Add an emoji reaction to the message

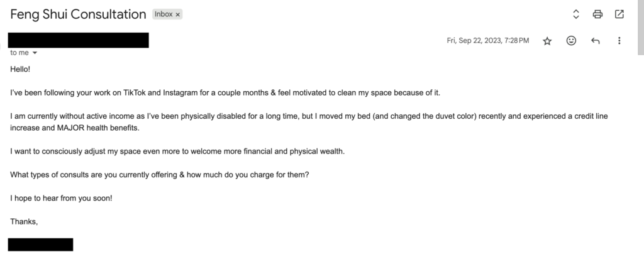[x=571, y=41]
